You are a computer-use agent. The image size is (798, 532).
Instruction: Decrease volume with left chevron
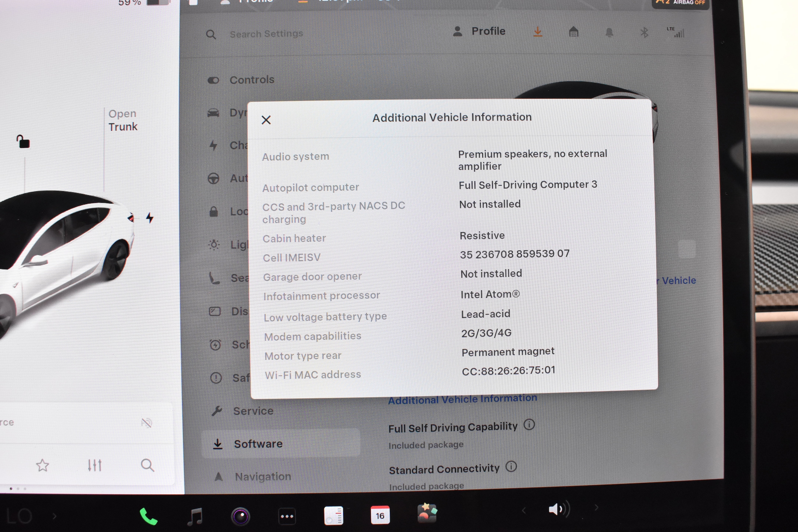523,510
